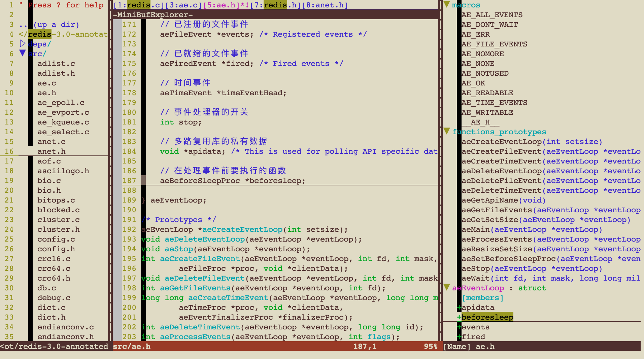This screenshot has height=359, width=644.
Task: Open config.c in the file tree
Action: click(x=56, y=239)
